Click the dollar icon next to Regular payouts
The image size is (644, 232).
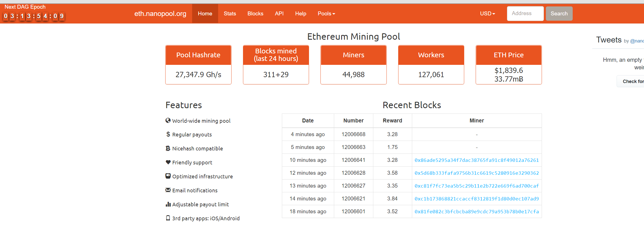[x=168, y=134]
